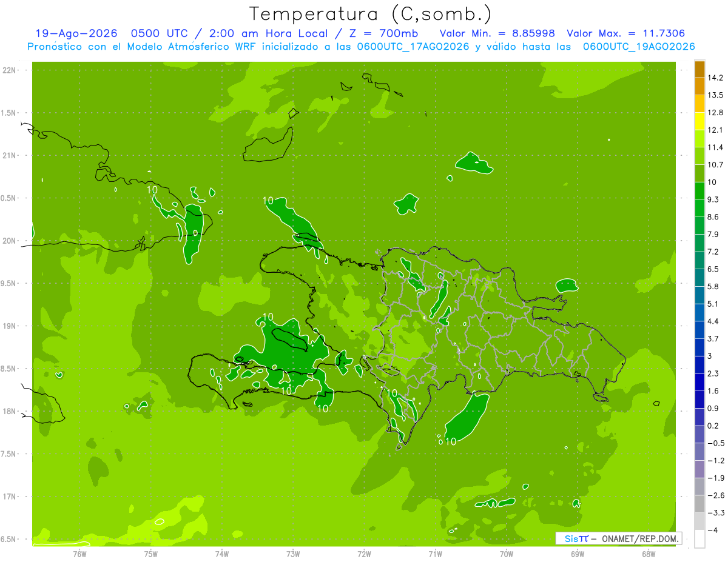
Task: Click the "76W" longitude label
Action: (x=79, y=554)
